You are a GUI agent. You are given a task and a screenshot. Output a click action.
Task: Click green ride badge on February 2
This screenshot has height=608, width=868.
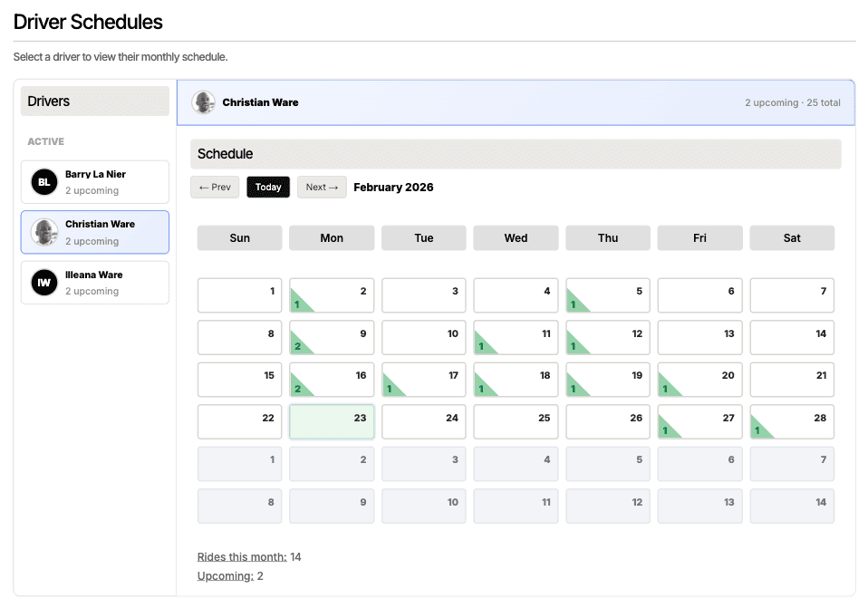pos(297,304)
